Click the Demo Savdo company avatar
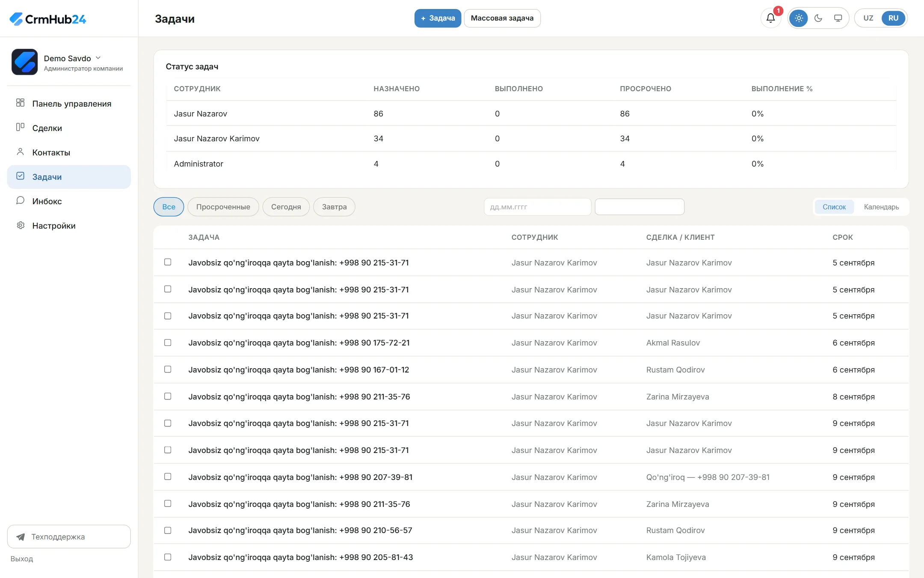 point(24,62)
